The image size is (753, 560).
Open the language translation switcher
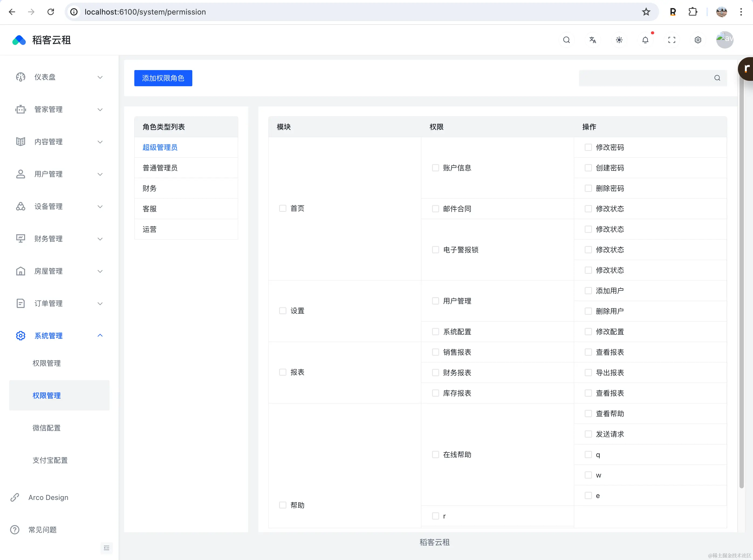coord(593,40)
